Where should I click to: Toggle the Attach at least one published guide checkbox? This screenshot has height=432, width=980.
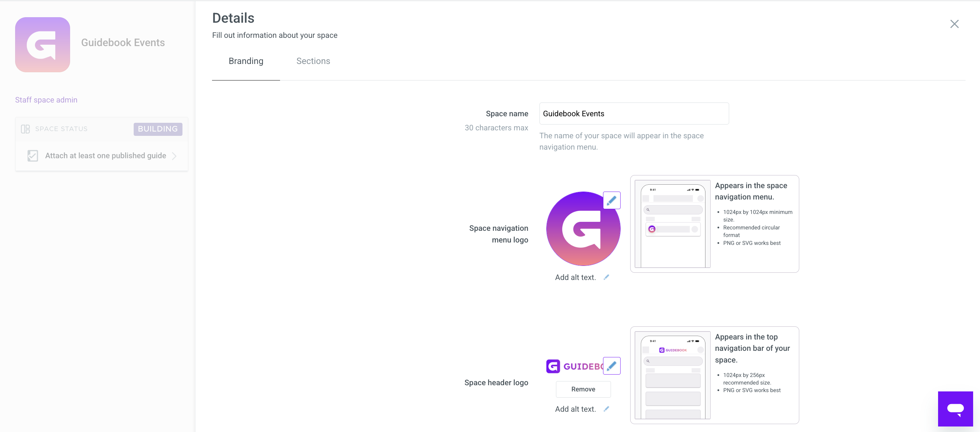[x=33, y=155]
